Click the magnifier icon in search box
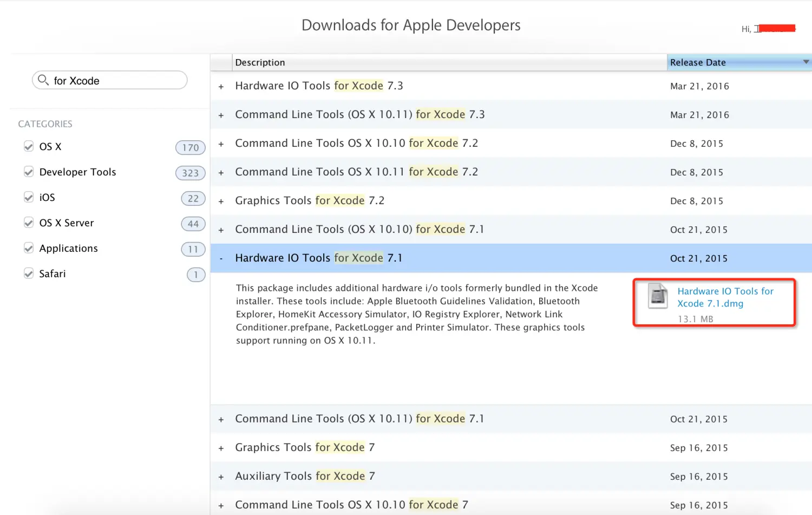Image resolution: width=812 pixels, height=515 pixels. tap(43, 80)
